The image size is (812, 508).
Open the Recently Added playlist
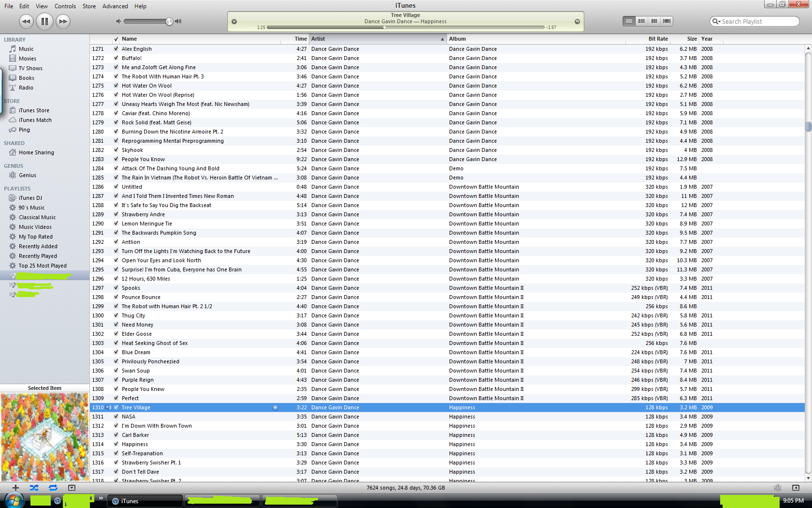coord(38,246)
